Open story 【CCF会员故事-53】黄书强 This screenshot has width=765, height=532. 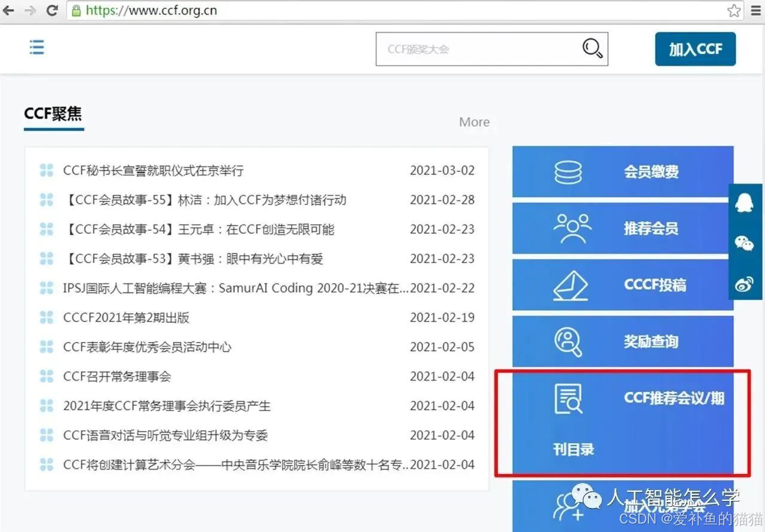[192, 259]
